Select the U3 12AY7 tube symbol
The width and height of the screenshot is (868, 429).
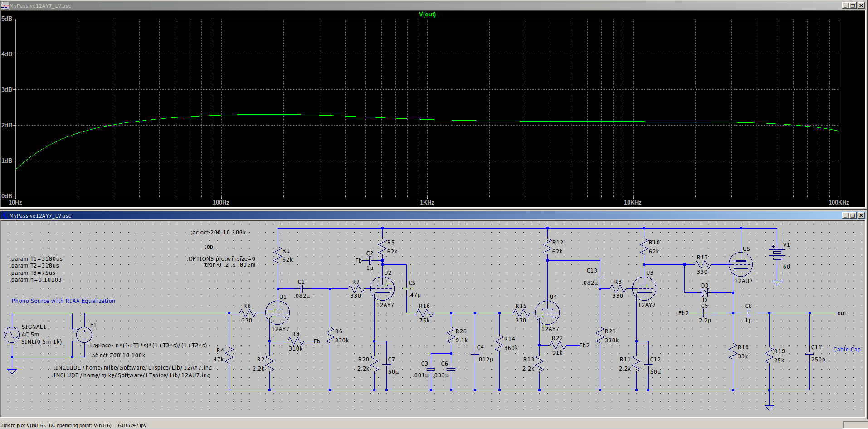click(x=644, y=288)
